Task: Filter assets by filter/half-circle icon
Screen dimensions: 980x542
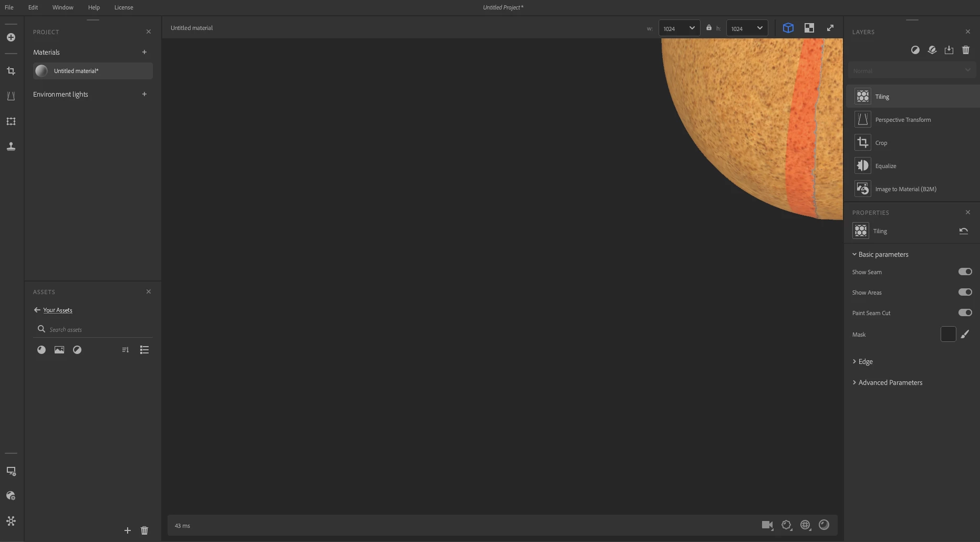Action: tap(77, 350)
